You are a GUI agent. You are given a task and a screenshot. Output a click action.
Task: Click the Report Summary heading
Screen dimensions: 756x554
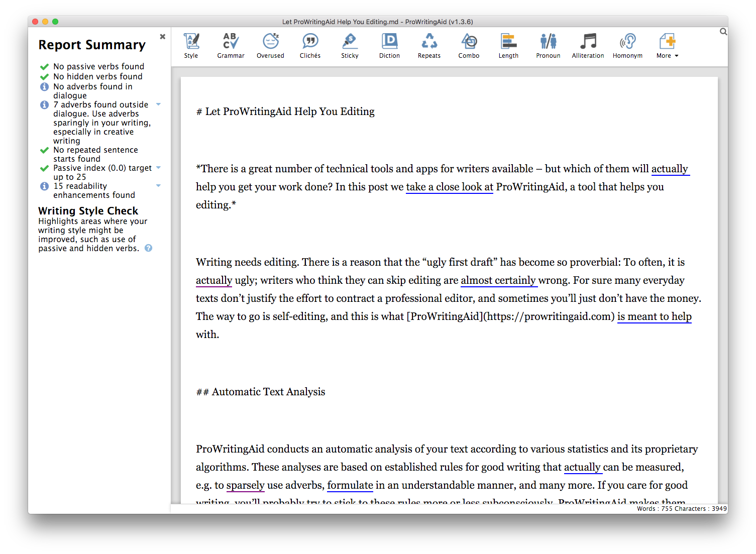(x=92, y=45)
